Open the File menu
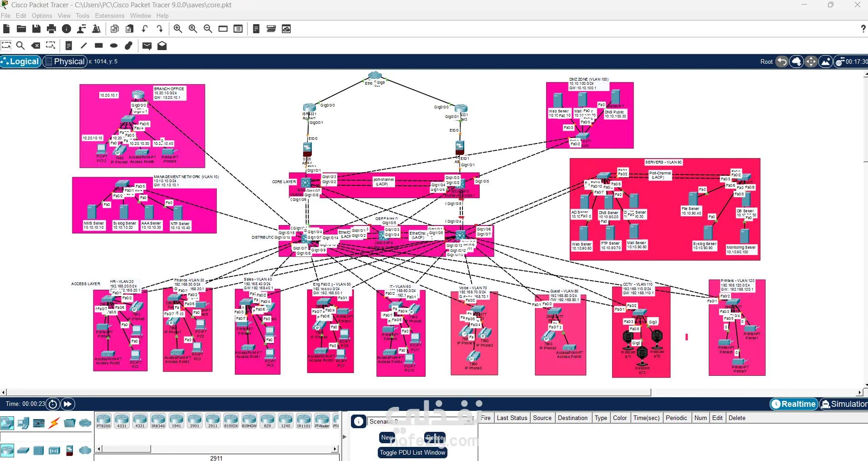This screenshot has height=461, width=868. point(5,15)
